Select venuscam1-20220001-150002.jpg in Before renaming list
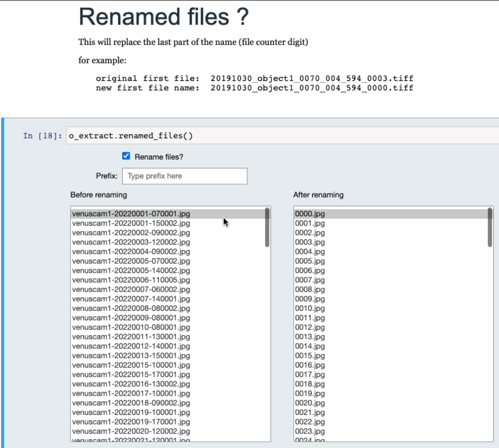This screenshot has width=499, height=448. (x=131, y=223)
